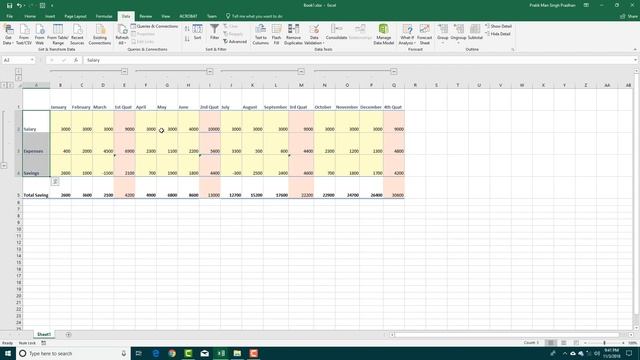Click the Share button
This screenshot has width=640, height=360.
(629, 16)
